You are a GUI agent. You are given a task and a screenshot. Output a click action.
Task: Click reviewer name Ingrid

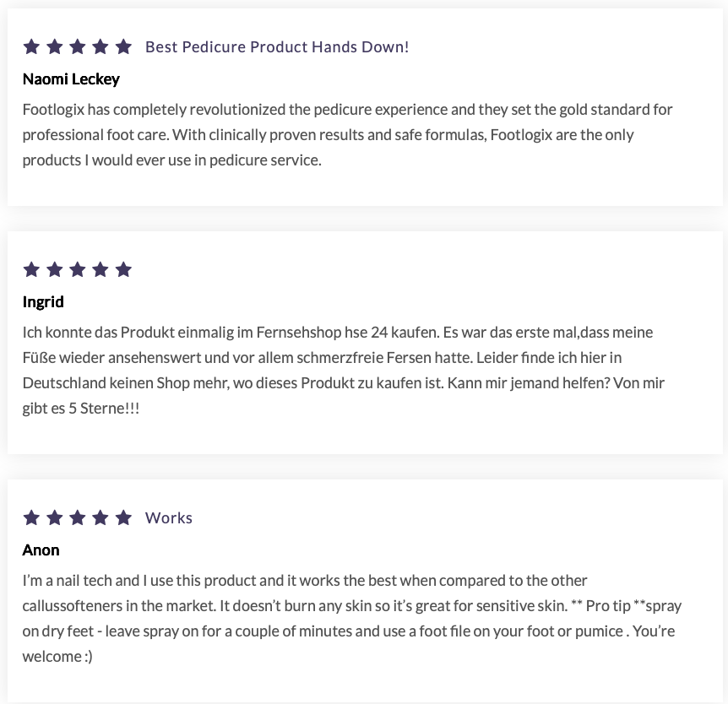[43, 302]
